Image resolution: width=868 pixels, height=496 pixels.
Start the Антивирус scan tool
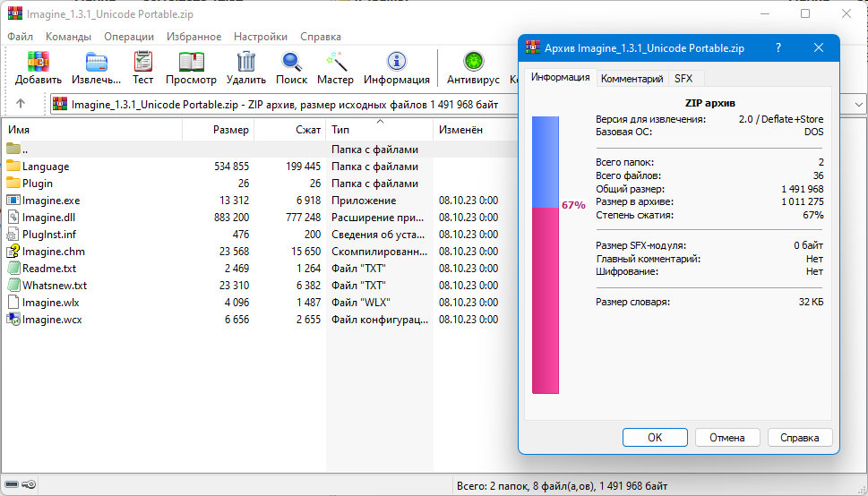[473, 62]
